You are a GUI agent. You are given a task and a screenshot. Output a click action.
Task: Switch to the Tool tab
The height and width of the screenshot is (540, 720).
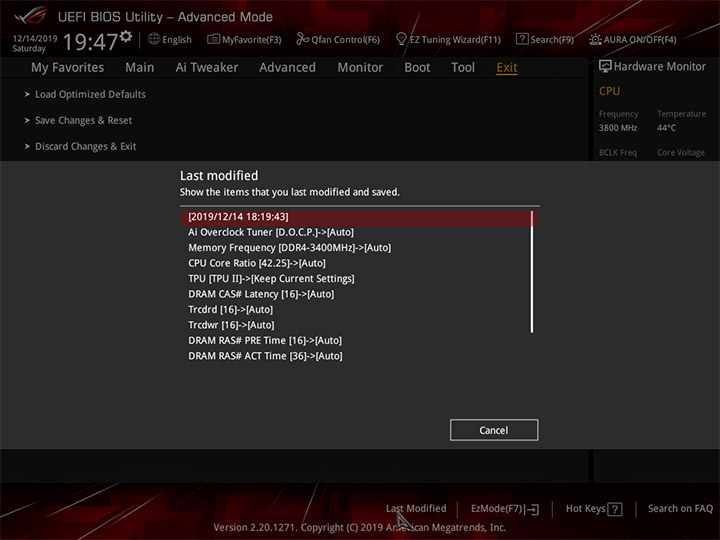[x=463, y=68]
